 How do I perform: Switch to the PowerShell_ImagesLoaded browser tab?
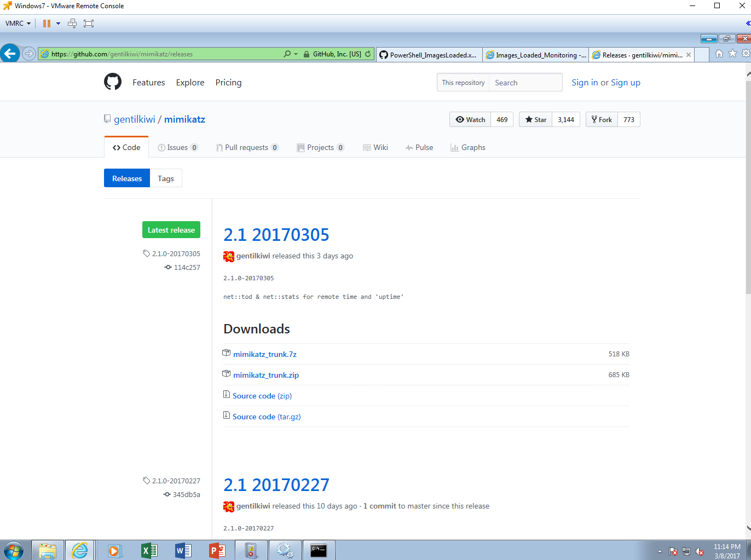pos(428,55)
